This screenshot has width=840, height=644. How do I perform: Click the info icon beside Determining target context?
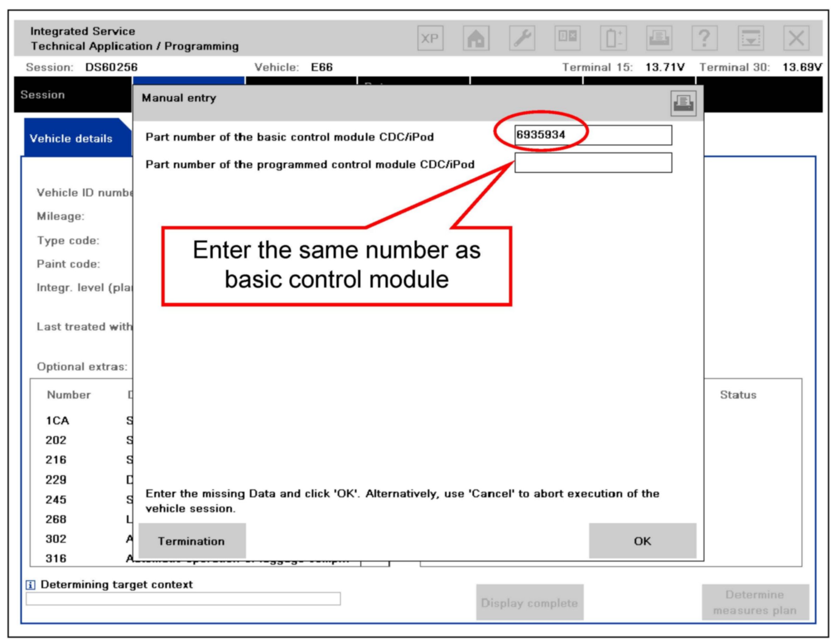[30, 585]
